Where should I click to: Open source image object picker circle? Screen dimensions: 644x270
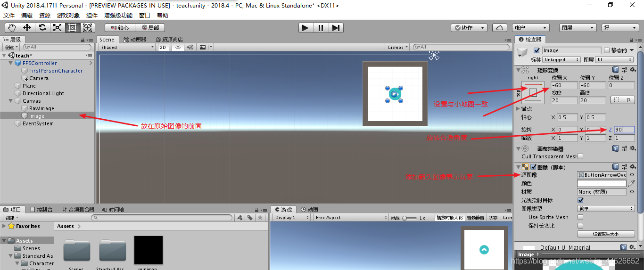click(632, 175)
